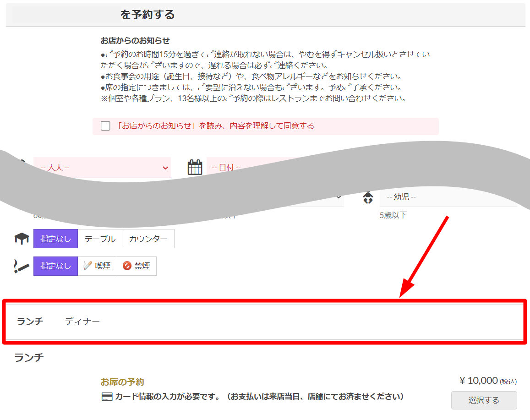Click the お席の予約 plan title
Viewport: 530px width, 420px height.
[x=122, y=382]
